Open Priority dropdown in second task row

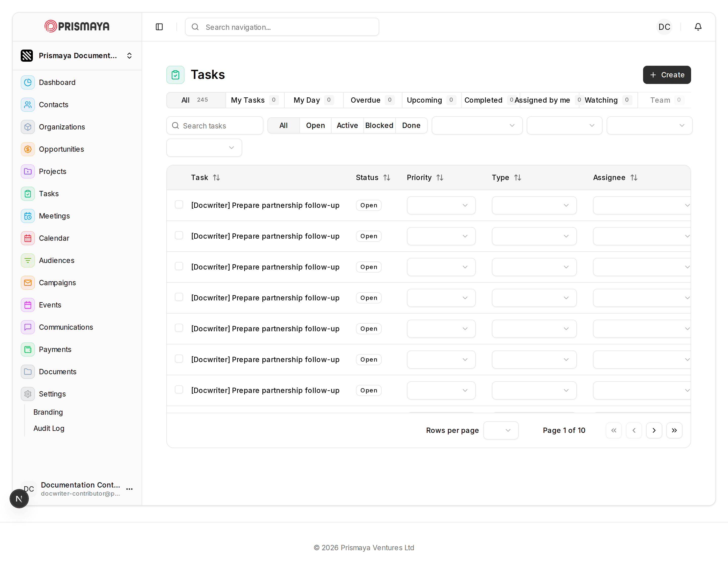click(x=441, y=236)
